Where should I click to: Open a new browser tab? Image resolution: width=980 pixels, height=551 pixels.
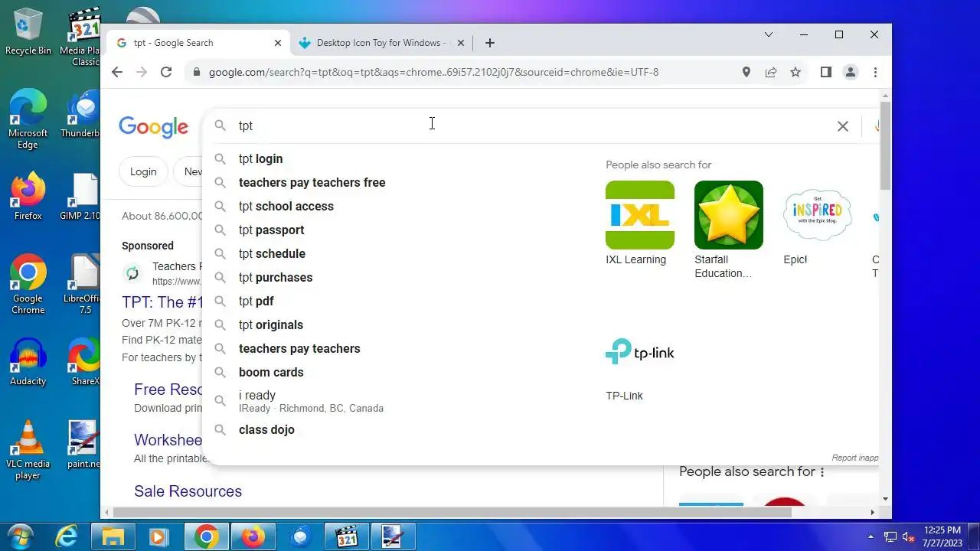[490, 43]
